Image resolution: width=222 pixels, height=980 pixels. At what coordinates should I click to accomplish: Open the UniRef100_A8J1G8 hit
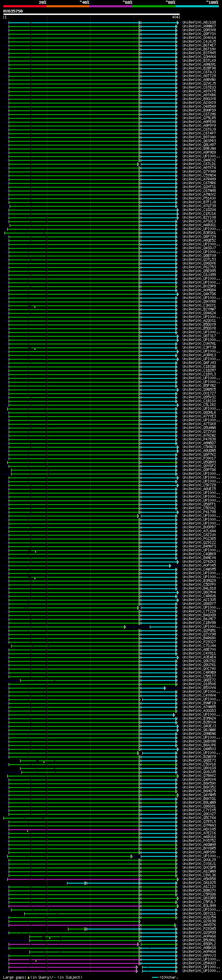tap(199, 23)
